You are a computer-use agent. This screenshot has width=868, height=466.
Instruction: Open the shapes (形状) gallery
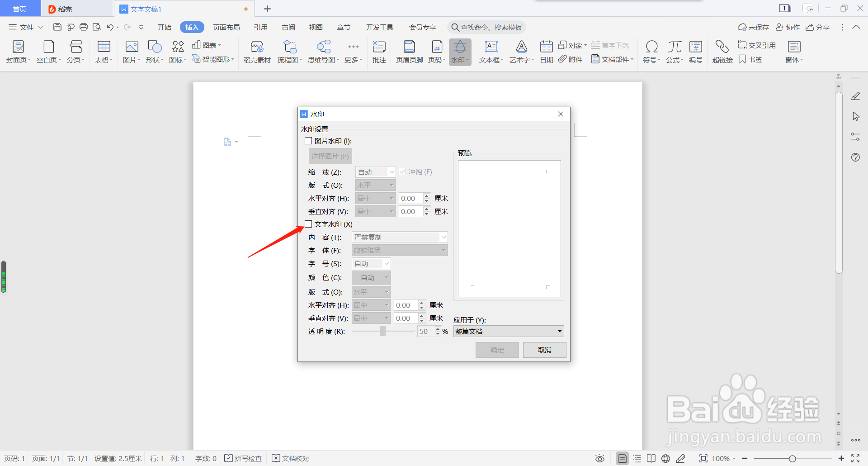(x=155, y=52)
